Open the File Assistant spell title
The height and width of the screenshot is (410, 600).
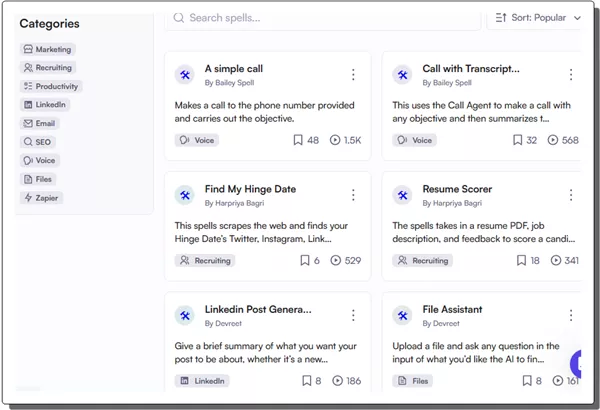tap(452, 309)
